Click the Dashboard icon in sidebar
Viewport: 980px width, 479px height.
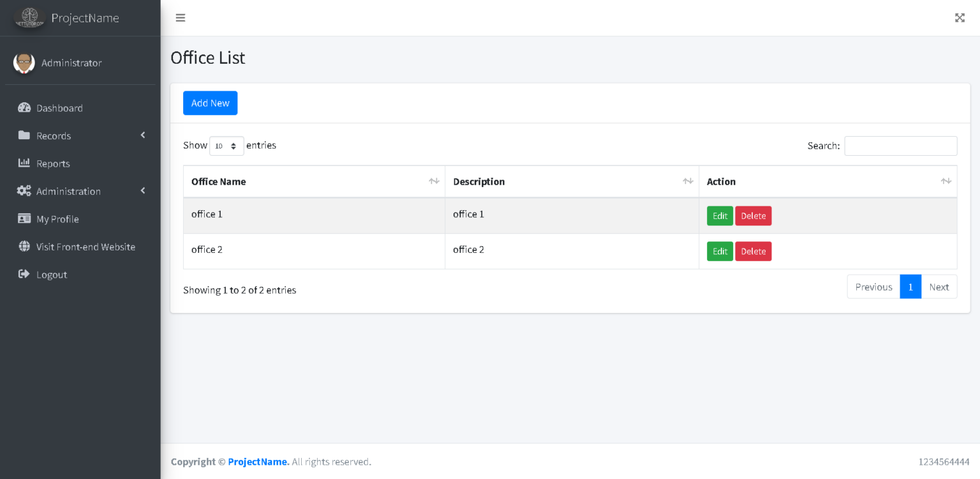[24, 107]
